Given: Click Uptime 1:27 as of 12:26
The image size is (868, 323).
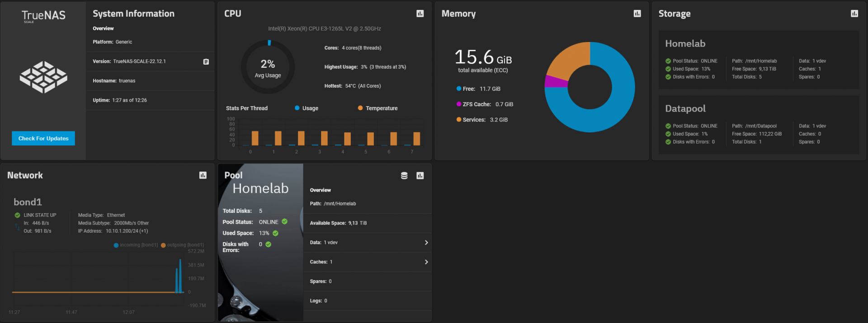Looking at the screenshot, I should tap(120, 100).
